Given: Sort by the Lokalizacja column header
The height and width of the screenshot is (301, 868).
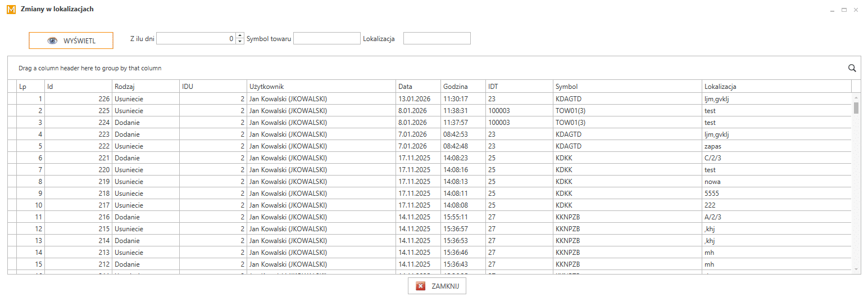Looking at the screenshot, I should [x=776, y=87].
